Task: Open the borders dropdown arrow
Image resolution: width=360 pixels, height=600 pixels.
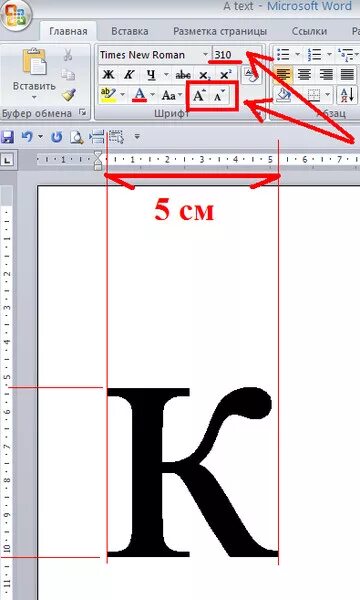Action: coord(327,95)
